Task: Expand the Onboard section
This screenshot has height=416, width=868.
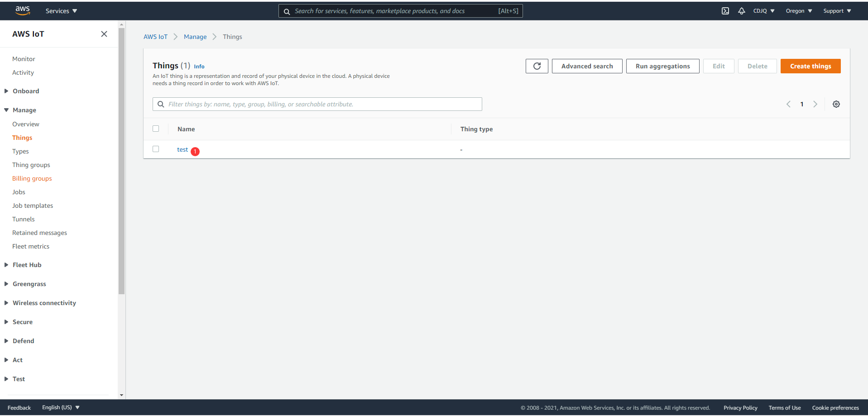Action: click(x=6, y=91)
